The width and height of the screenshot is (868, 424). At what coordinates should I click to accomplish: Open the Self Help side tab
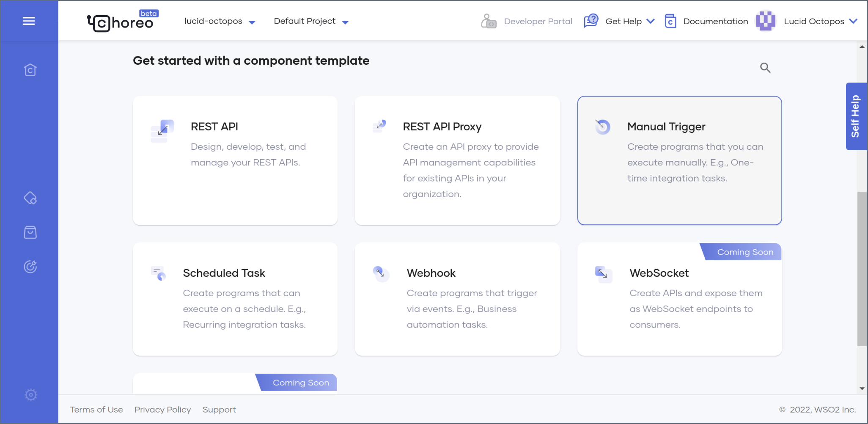(x=856, y=116)
